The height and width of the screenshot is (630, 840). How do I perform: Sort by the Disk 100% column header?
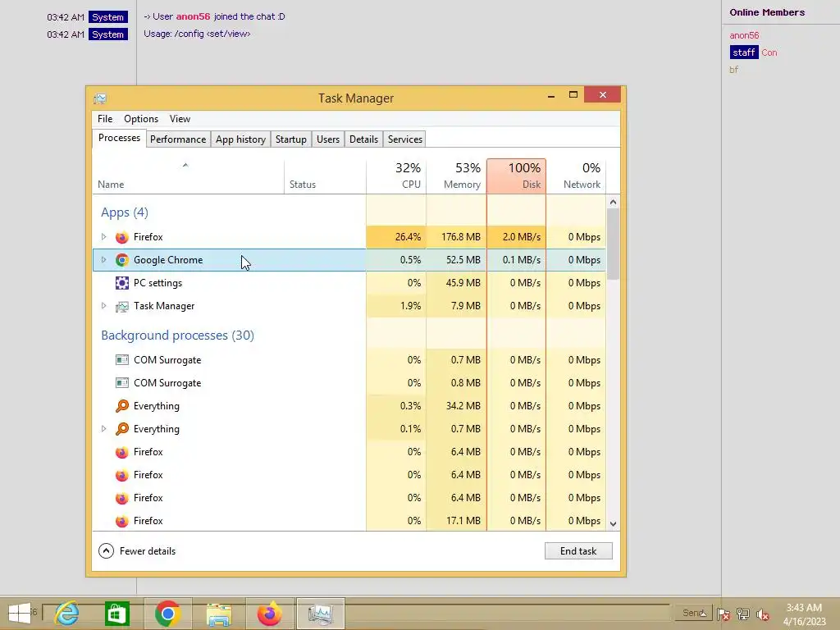click(517, 176)
